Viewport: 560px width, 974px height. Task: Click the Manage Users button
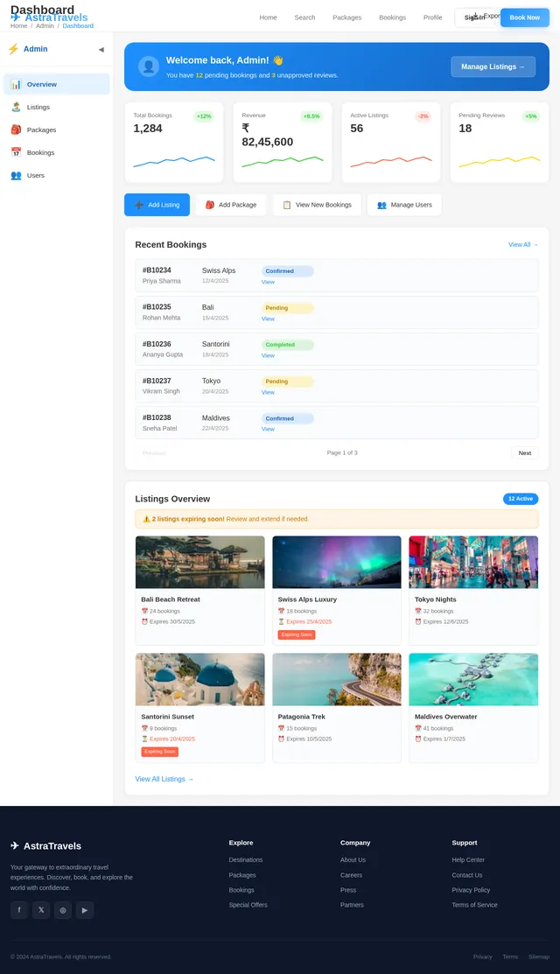[404, 205]
